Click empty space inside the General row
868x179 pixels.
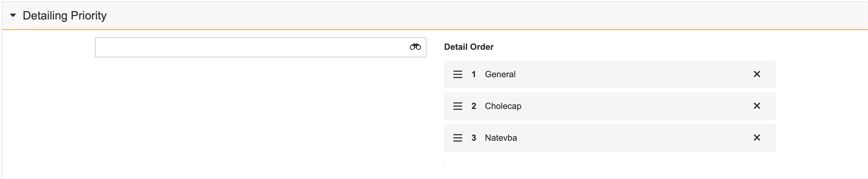click(x=631, y=74)
